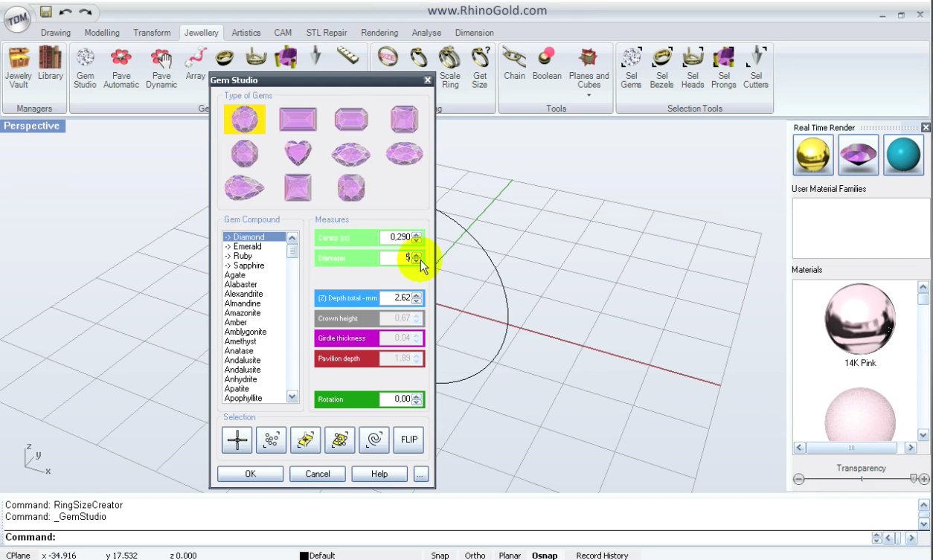Activate Sel Prongs selection tool
Screen dimensions: 933x560
pyautogui.click(x=724, y=68)
